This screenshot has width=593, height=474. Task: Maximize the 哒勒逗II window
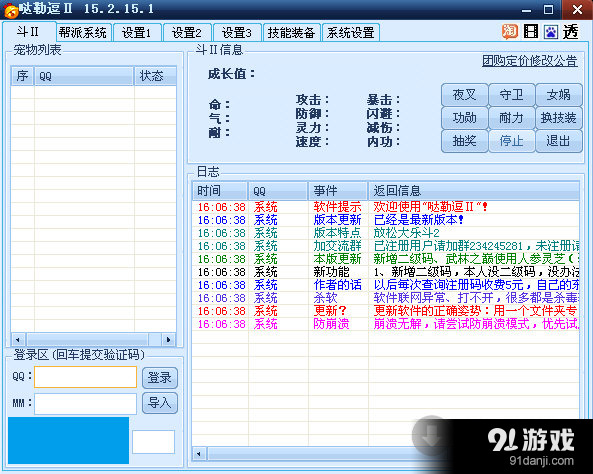[x=548, y=10]
